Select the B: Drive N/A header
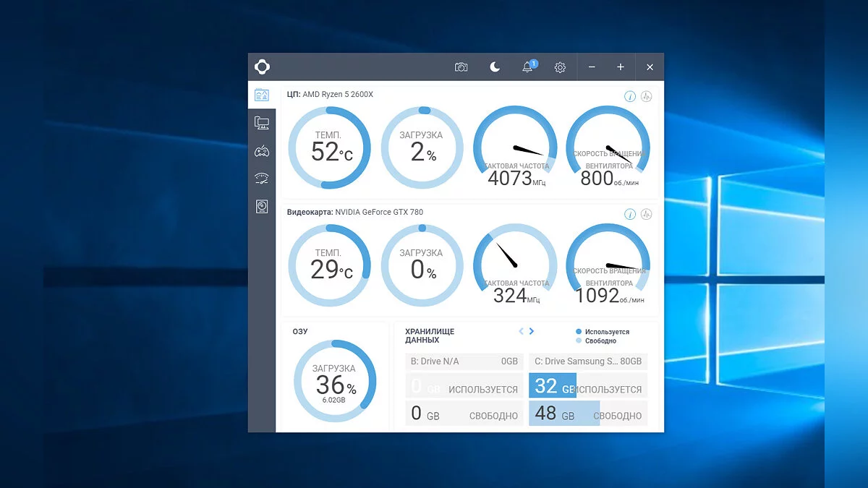Screen dimensions: 868x488 tap(464, 361)
